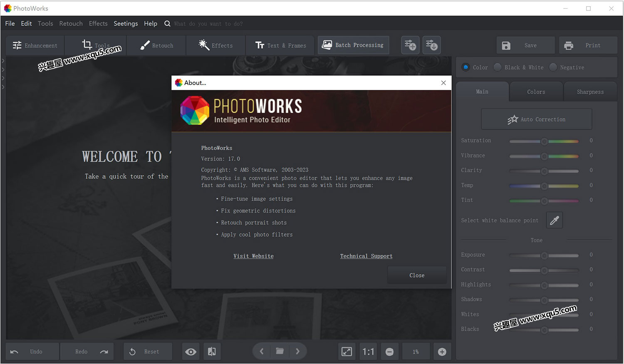624x364 pixels.
Task: Open the Effects magic wand tab
Action: (x=216, y=45)
